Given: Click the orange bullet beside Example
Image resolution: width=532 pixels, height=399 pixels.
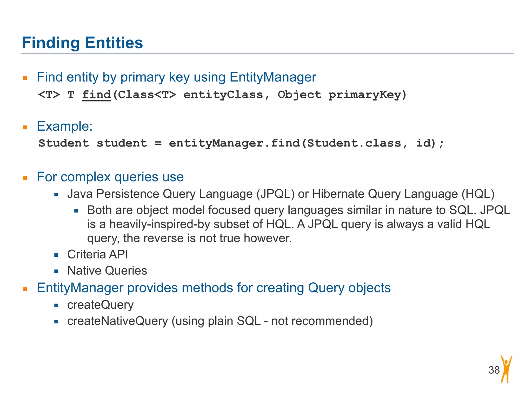Looking at the screenshot, I should (25, 127).
